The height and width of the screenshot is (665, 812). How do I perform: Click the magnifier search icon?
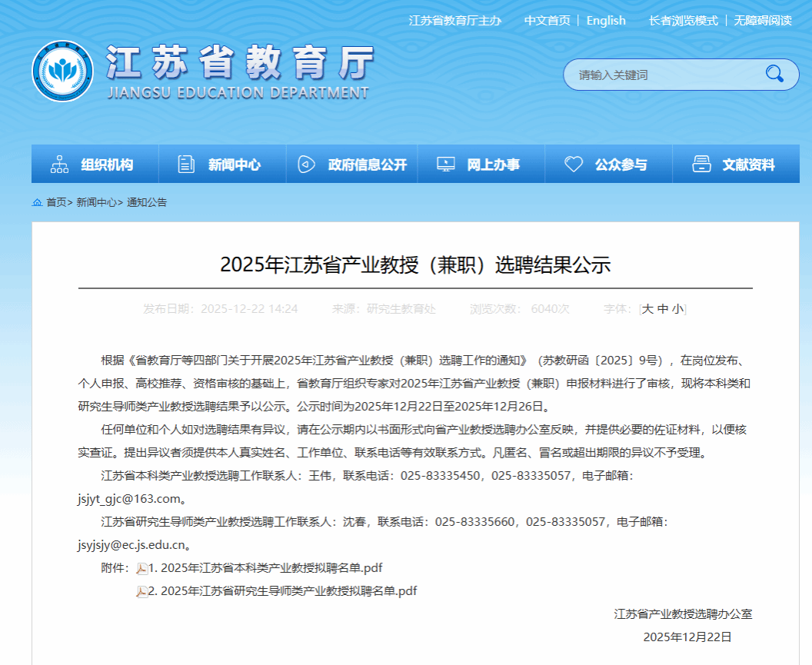tap(774, 74)
